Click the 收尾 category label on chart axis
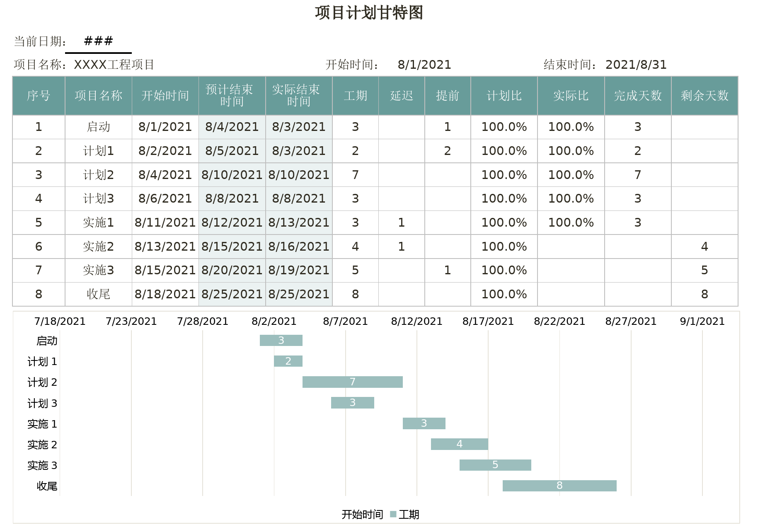This screenshot has height=532, width=782. coord(47,486)
